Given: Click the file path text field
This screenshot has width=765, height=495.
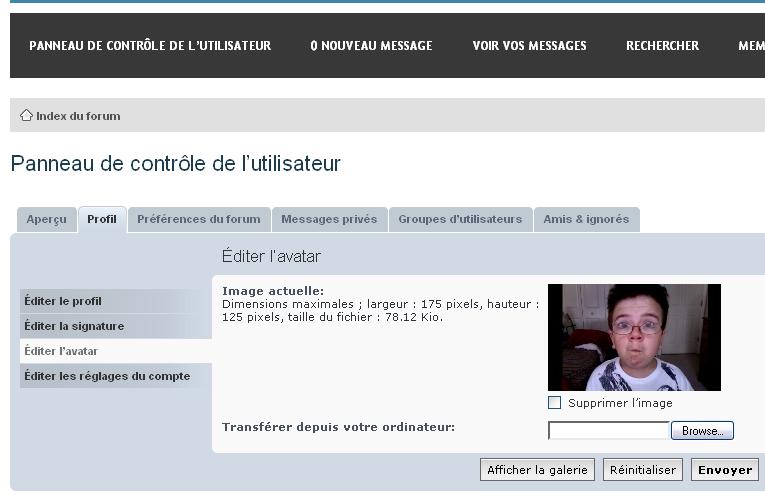Looking at the screenshot, I should (x=608, y=431).
